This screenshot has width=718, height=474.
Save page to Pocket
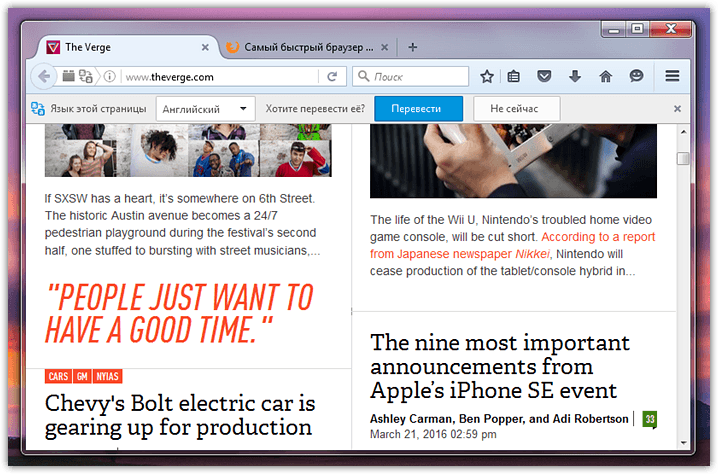[x=544, y=76]
